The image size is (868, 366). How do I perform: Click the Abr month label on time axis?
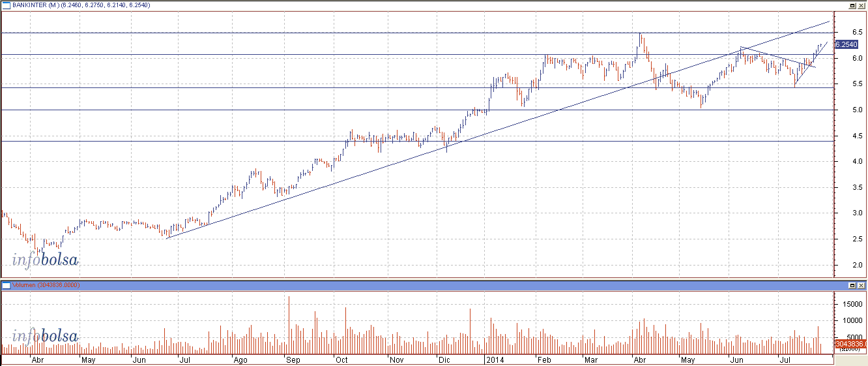coord(38,359)
